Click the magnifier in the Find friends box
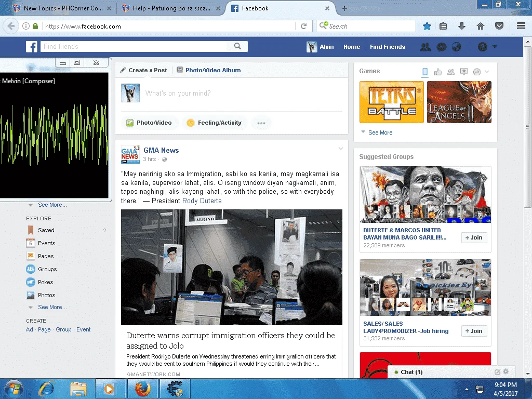 click(237, 46)
